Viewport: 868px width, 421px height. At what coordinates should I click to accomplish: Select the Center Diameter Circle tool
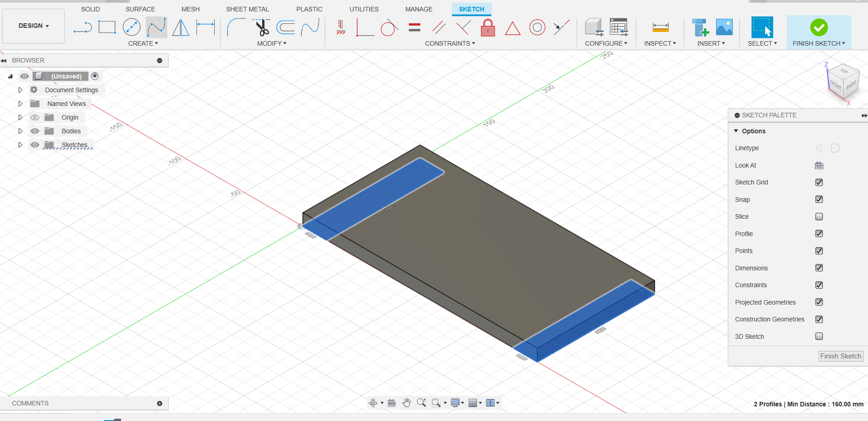tap(132, 27)
